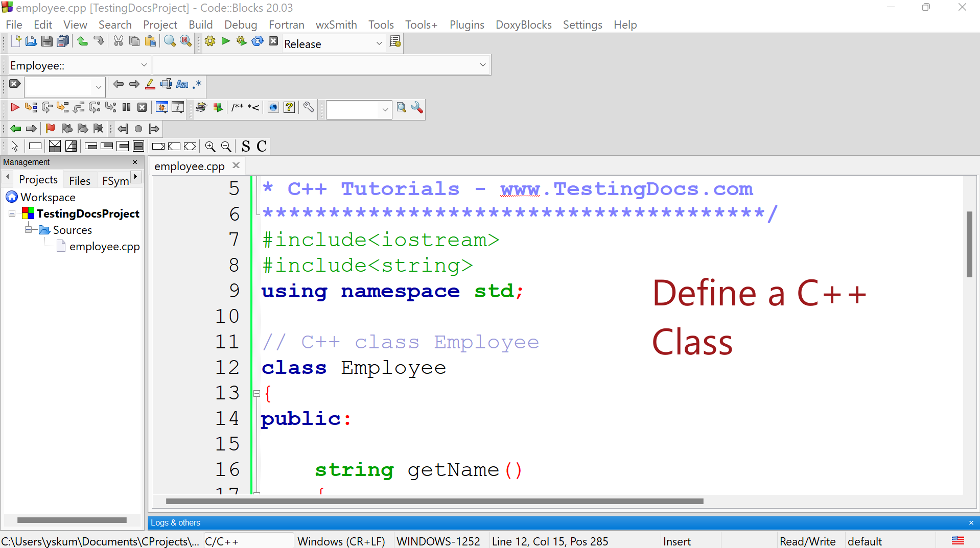Open the DoxyBlocks menu

coord(523,25)
